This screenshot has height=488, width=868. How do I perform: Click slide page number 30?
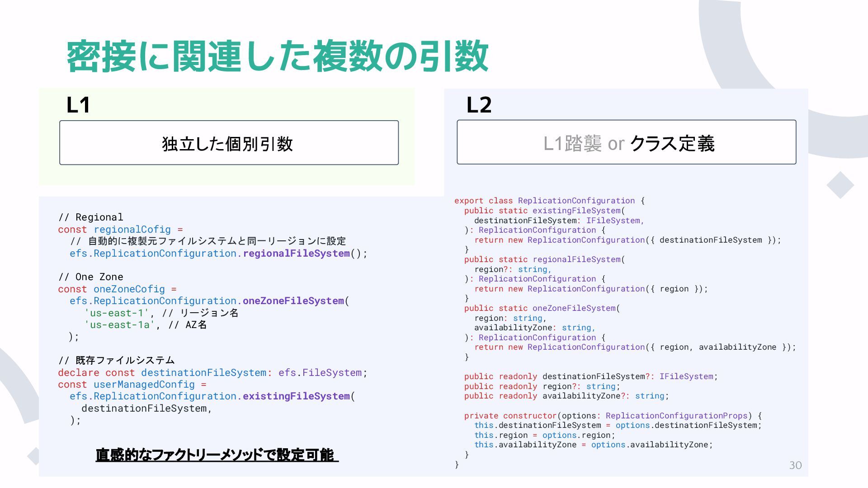coord(795,465)
